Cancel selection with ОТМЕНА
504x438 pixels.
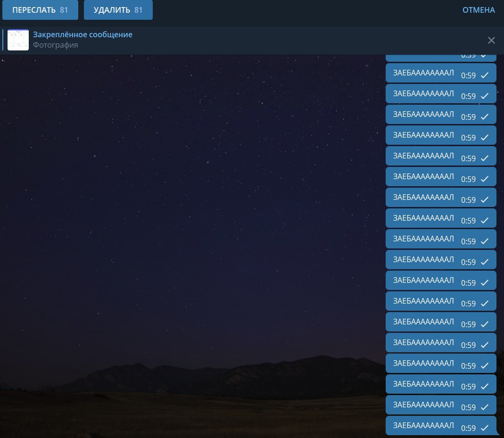[x=478, y=10]
